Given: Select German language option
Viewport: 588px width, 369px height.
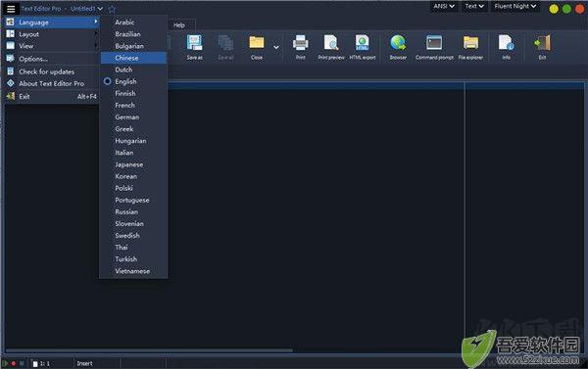Looking at the screenshot, I should [133, 116].
